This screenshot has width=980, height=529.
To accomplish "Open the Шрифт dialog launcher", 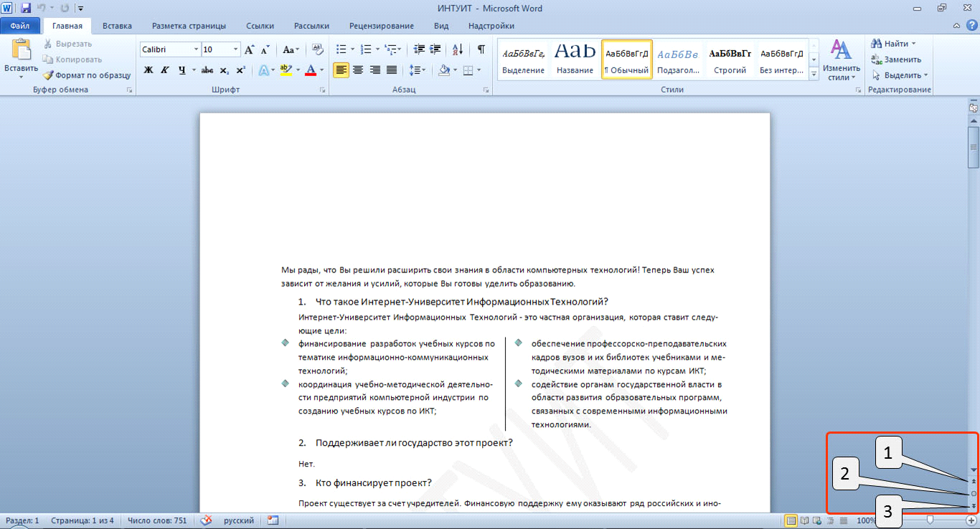I will coord(322,90).
